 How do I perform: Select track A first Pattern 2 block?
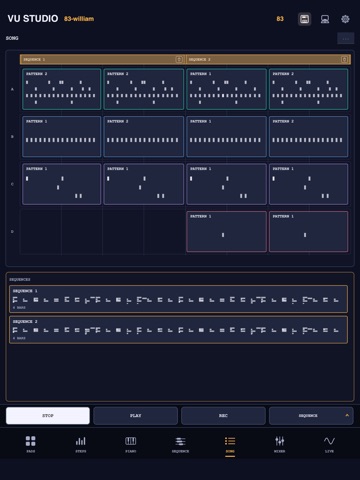pyautogui.click(x=62, y=89)
